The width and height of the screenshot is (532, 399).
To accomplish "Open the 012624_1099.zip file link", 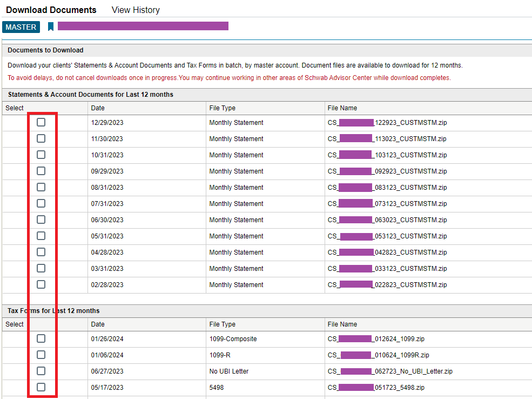I will pos(376,339).
